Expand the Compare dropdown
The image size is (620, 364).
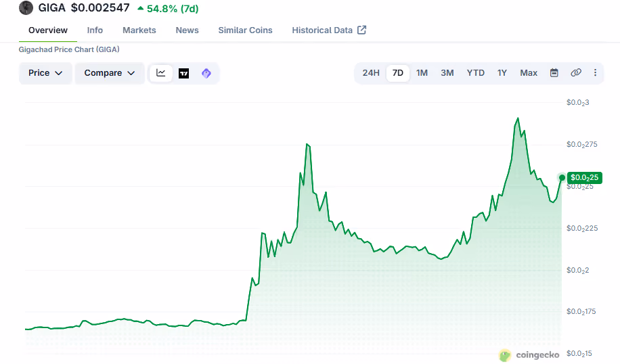point(110,73)
